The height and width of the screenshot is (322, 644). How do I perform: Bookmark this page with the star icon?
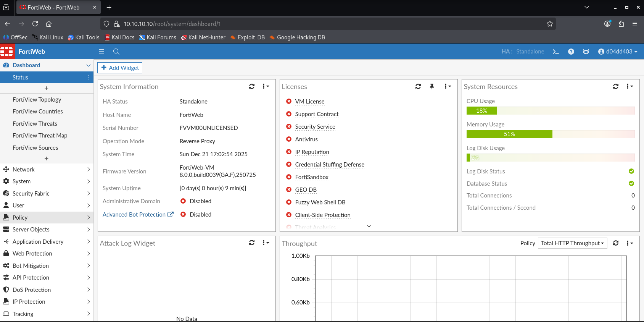click(550, 24)
